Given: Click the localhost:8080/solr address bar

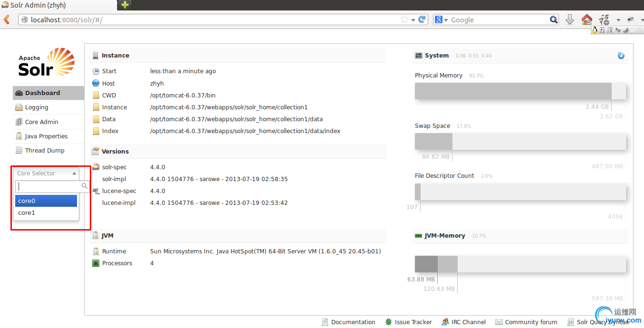Looking at the screenshot, I should click(x=223, y=19).
